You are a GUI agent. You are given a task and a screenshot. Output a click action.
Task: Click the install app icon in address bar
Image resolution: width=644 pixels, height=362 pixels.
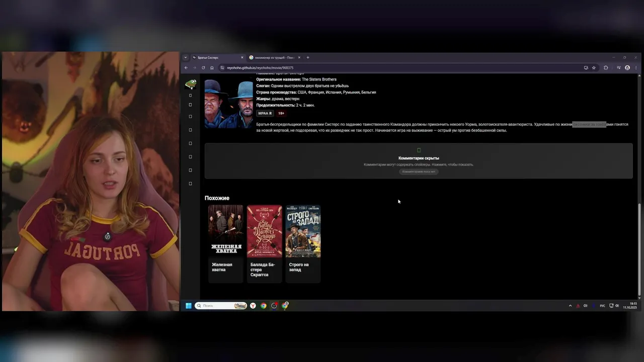(x=586, y=68)
